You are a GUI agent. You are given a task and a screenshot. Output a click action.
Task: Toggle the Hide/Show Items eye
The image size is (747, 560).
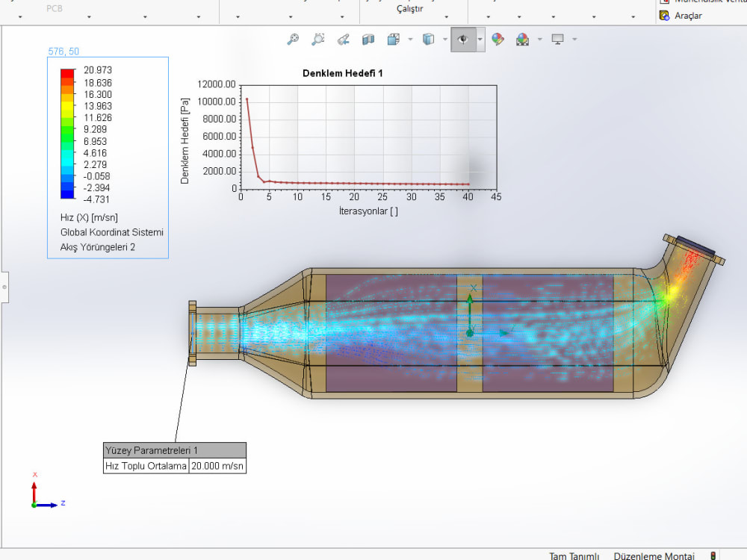point(463,39)
